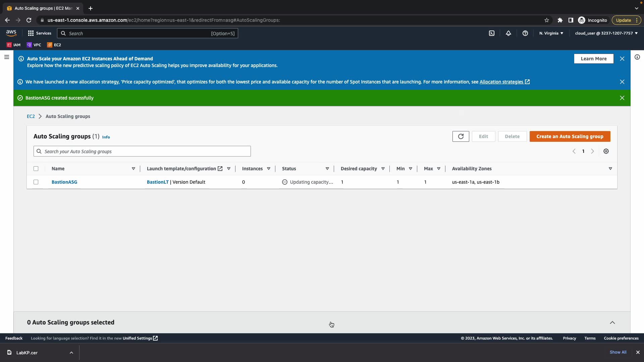Select the BastionASG row checkbox
This screenshot has width=644, height=362.
(x=36, y=182)
